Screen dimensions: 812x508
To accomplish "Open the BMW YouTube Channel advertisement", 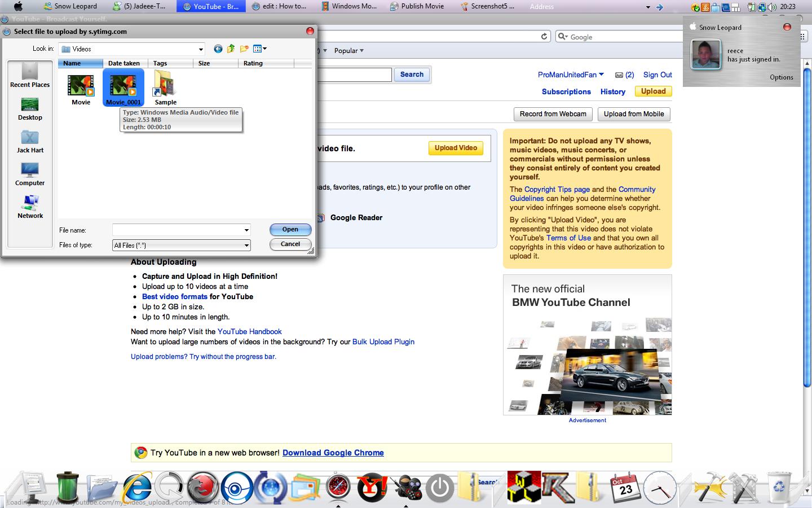I will (587, 345).
